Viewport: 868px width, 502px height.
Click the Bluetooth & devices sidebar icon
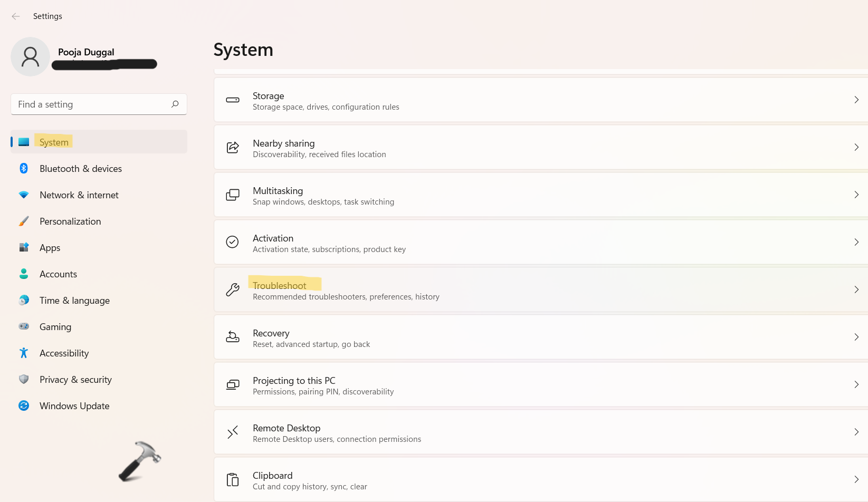click(24, 168)
